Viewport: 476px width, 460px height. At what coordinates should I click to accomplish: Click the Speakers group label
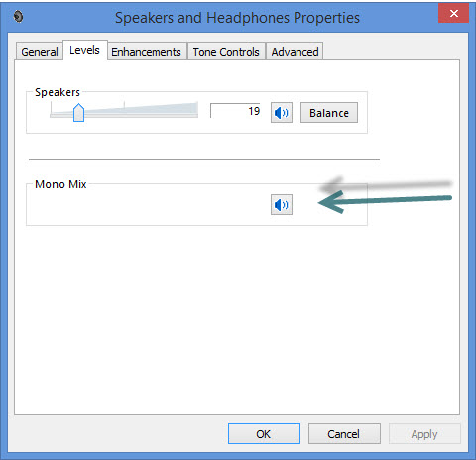(x=58, y=92)
